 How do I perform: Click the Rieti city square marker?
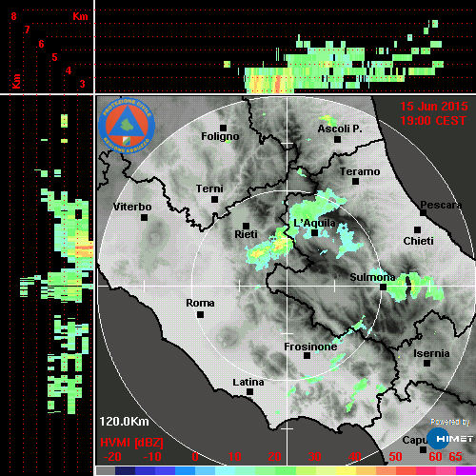click(246, 226)
